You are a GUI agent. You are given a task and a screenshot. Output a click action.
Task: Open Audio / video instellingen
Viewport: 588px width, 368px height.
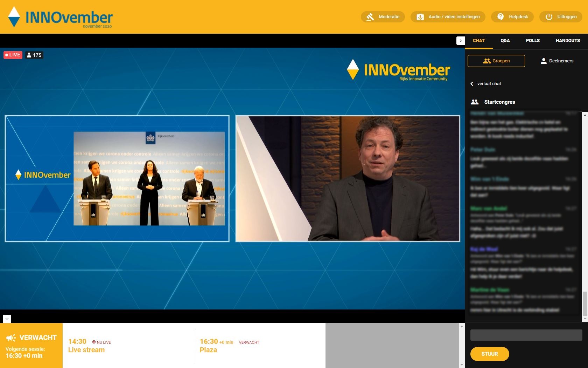pyautogui.click(x=448, y=17)
